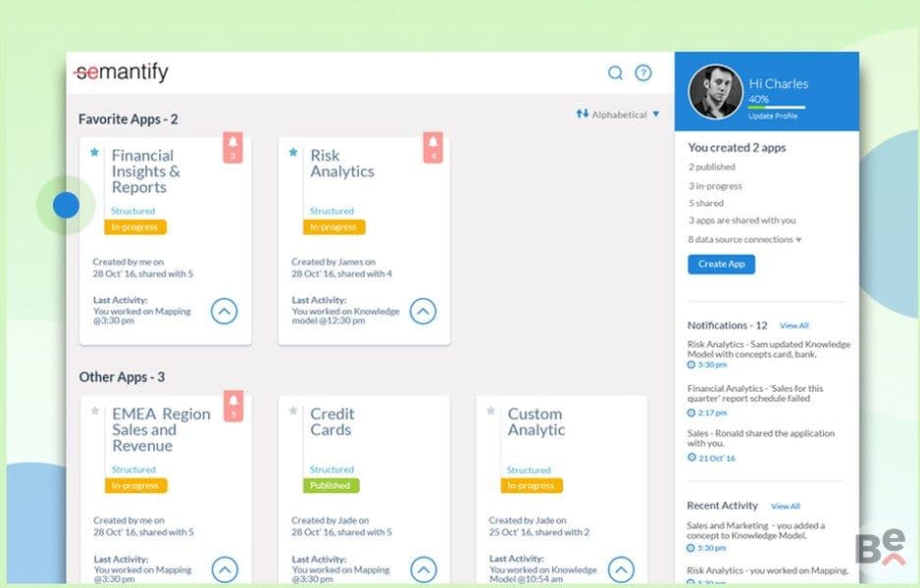Open the Credit Cards app title
Viewport: 920px width, 588px height.
point(332,421)
